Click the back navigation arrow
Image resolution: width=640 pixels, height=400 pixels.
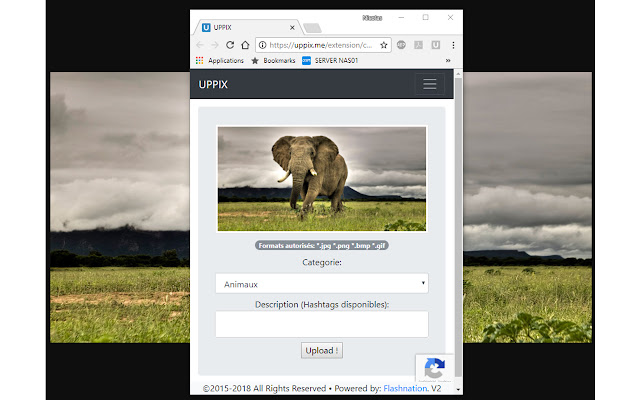click(x=200, y=45)
